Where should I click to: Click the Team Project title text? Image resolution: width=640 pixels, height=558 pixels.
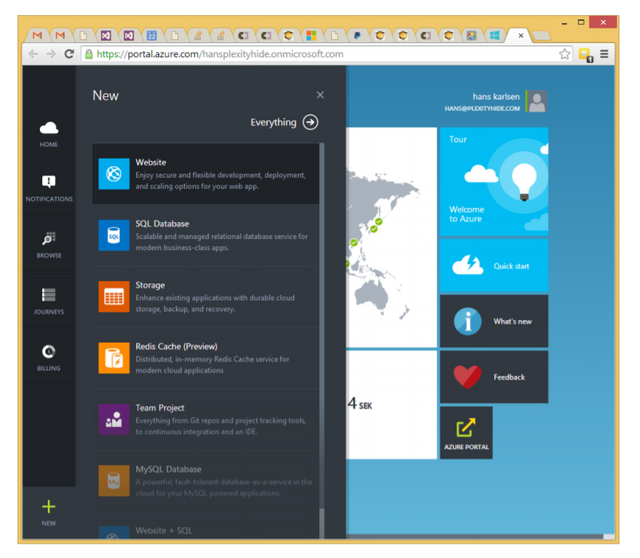pos(160,407)
